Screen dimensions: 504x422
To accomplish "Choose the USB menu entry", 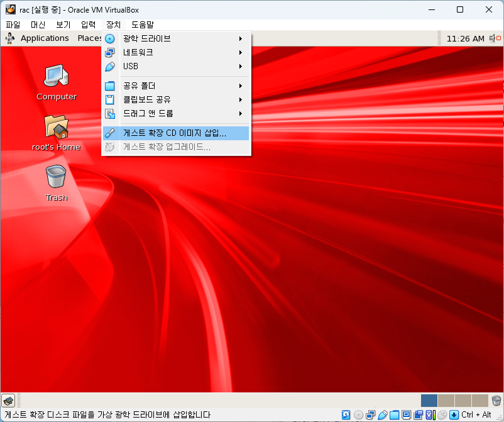I will [x=176, y=66].
